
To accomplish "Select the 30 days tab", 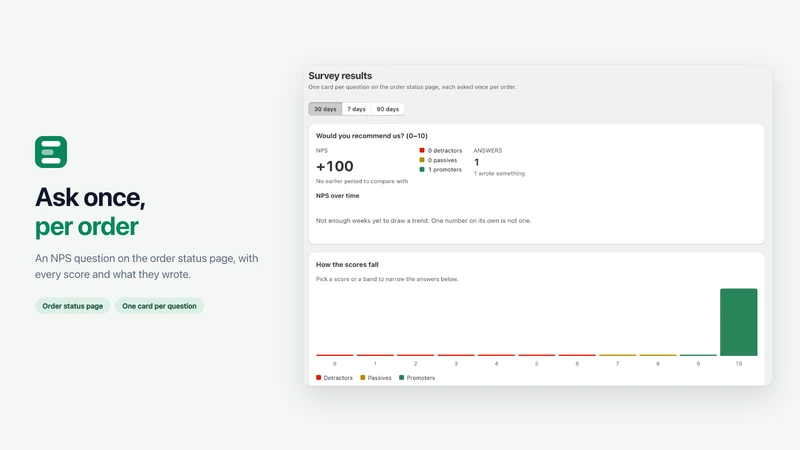I will click(x=325, y=109).
